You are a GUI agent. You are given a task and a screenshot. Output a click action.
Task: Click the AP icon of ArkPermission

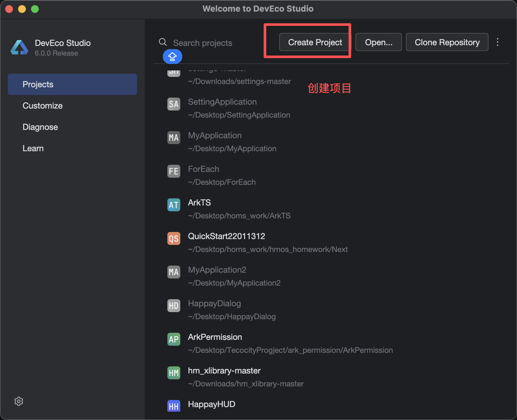pyautogui.click(x=174, y=339)
